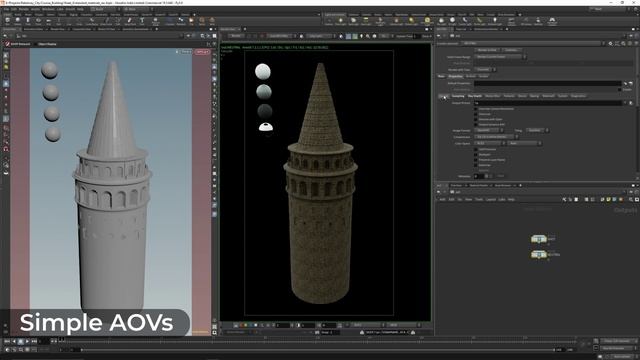Open the Image Format dropdown
640x360 pixels.
[x=489, y=130]
